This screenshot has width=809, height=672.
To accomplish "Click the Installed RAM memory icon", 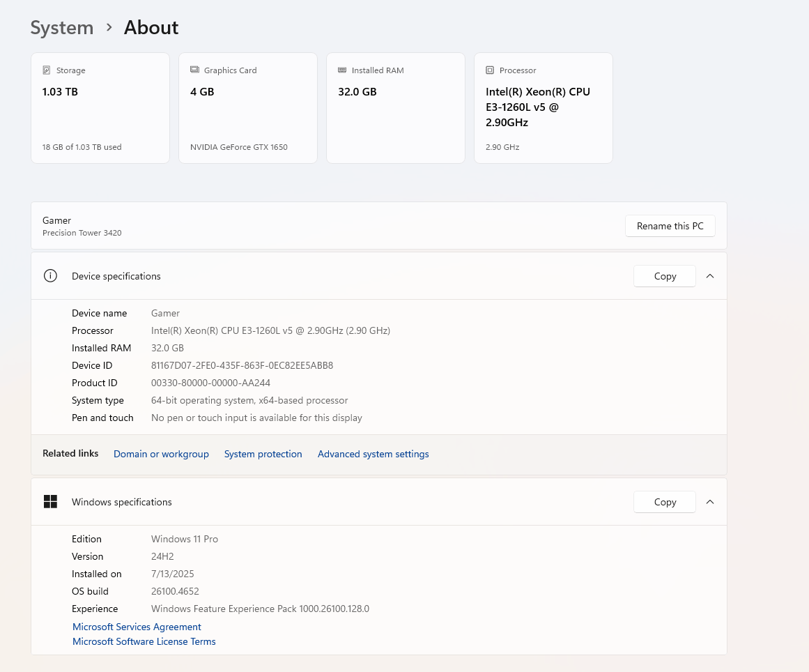I will [x=342, y=70].
